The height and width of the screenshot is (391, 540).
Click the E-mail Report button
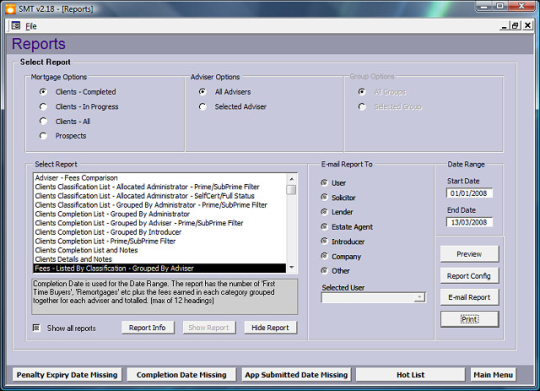(x=469, y=297)
